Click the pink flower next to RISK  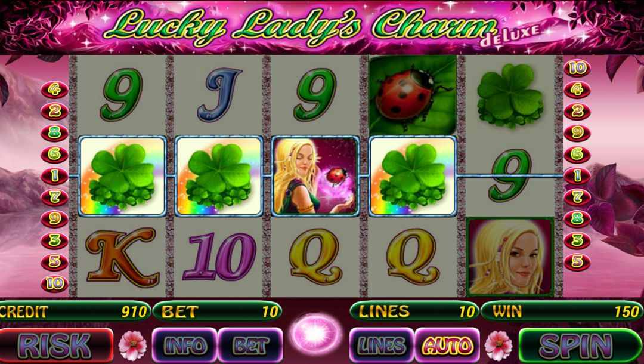pos(132,346)
